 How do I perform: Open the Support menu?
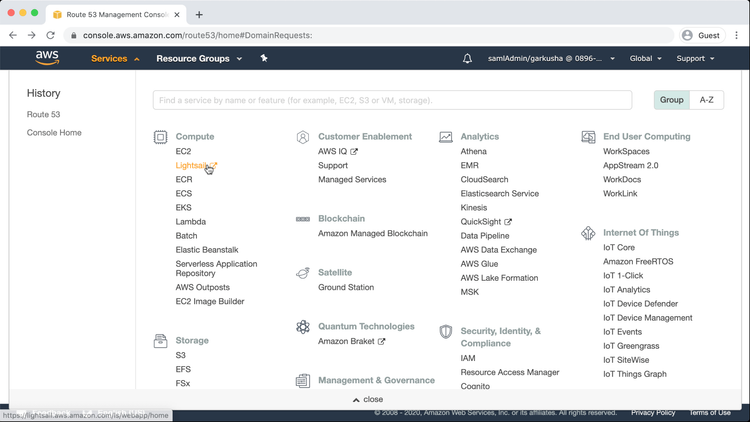[695, 59]
